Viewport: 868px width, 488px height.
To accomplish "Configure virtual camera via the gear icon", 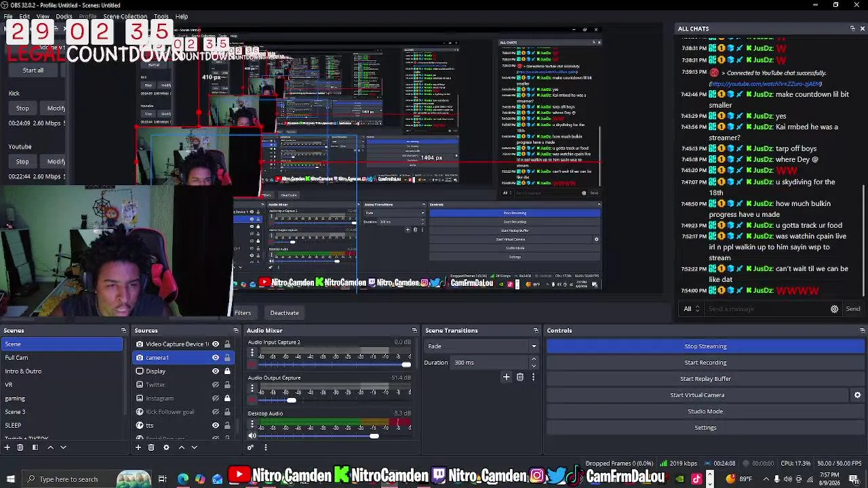I will click(857, 395).
